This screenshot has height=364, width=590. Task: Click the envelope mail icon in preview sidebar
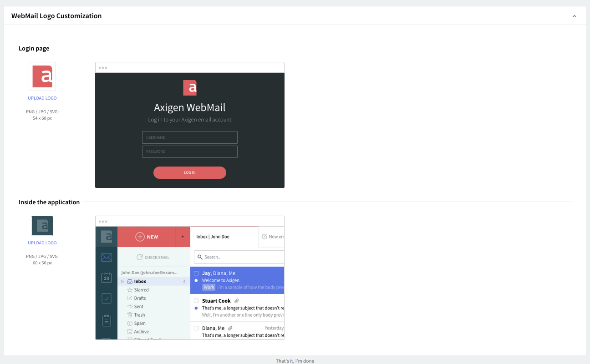click(x=107, y=258)
